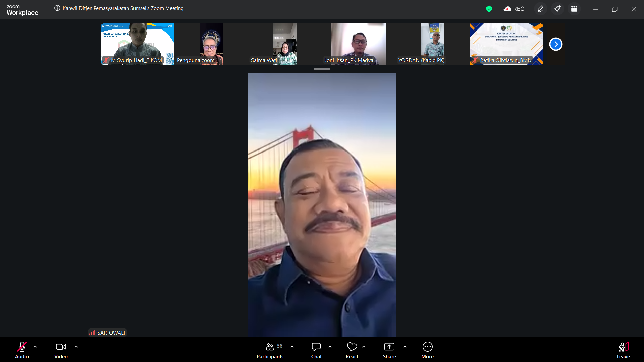Minimize the Zoom window
The height and width of the screenshot is (362, 644).
[596, 9]
